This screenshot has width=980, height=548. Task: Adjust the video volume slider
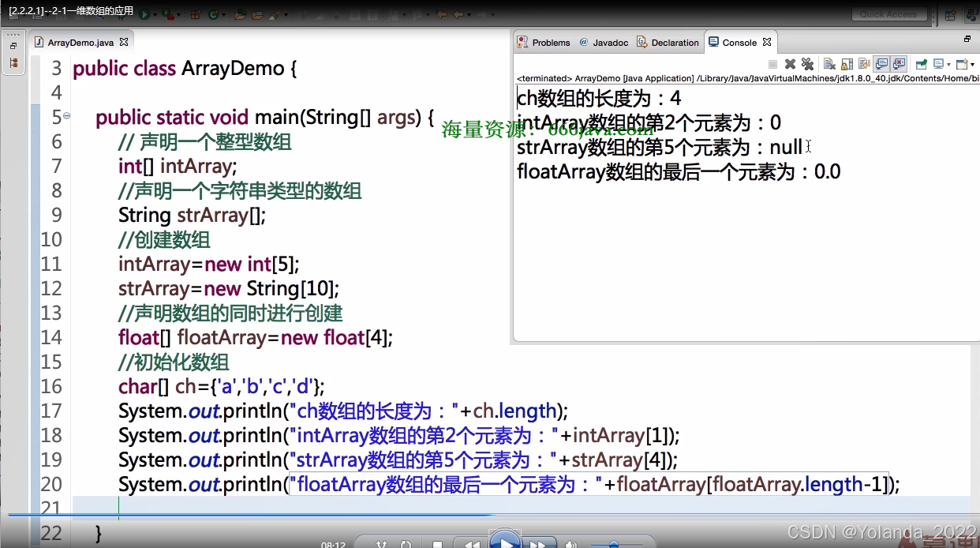pyautogui.click(x=616, y=544)
